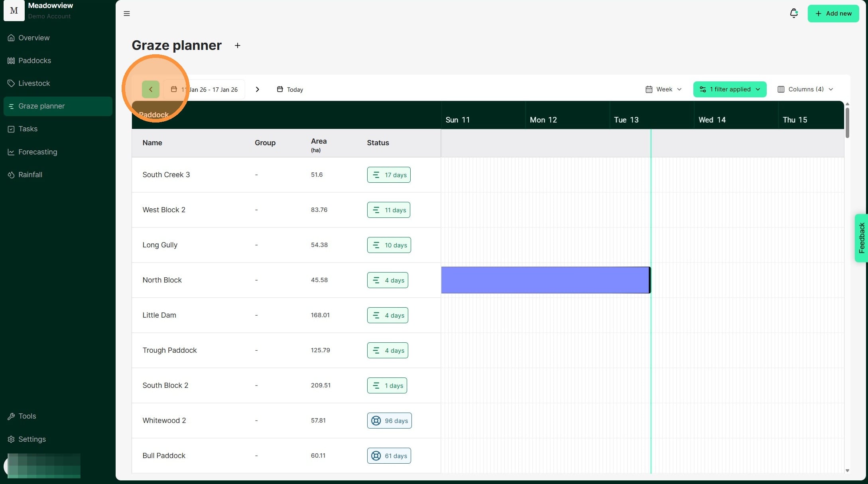Image resolution: width=868 pixels, height=484 pixels.
Task: Expand the Week view dropdown
Action: click(663, 89)
